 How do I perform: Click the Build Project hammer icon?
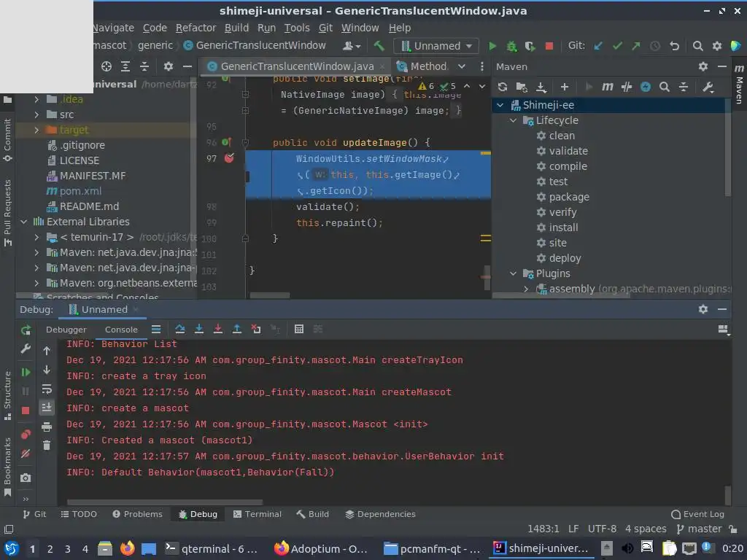point(379,46)
